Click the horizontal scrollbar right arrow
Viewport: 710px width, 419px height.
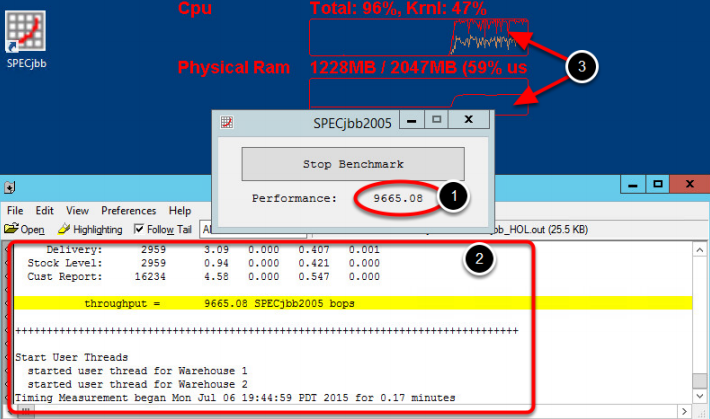(x=684, y=411)
